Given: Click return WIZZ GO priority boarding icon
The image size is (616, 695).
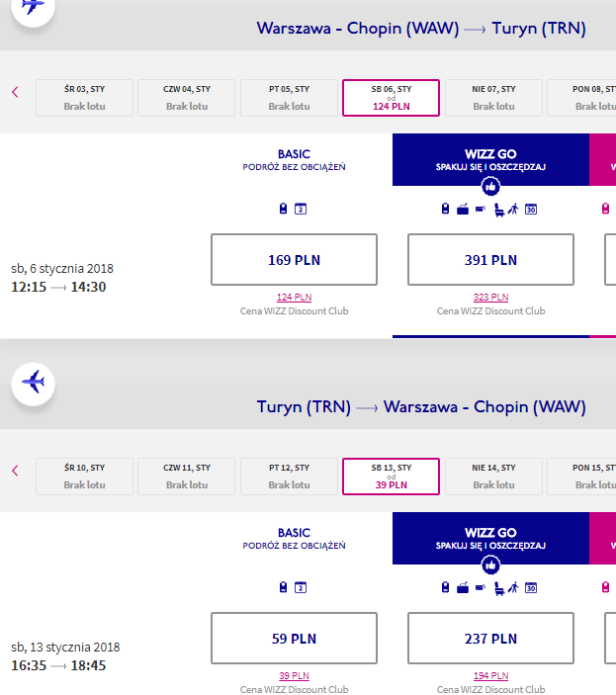Looking at the screenshot, I should point(513,588).
